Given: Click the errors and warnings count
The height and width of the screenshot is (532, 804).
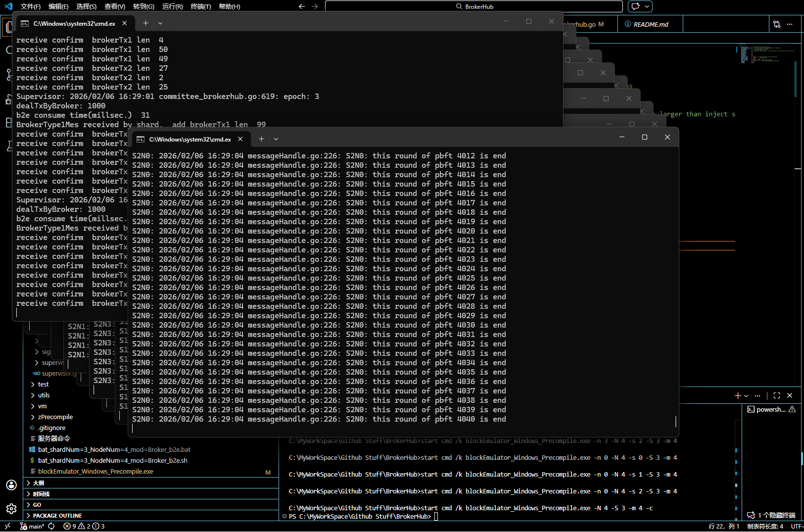Looking at the screenshot, I should tap(84, 526).
